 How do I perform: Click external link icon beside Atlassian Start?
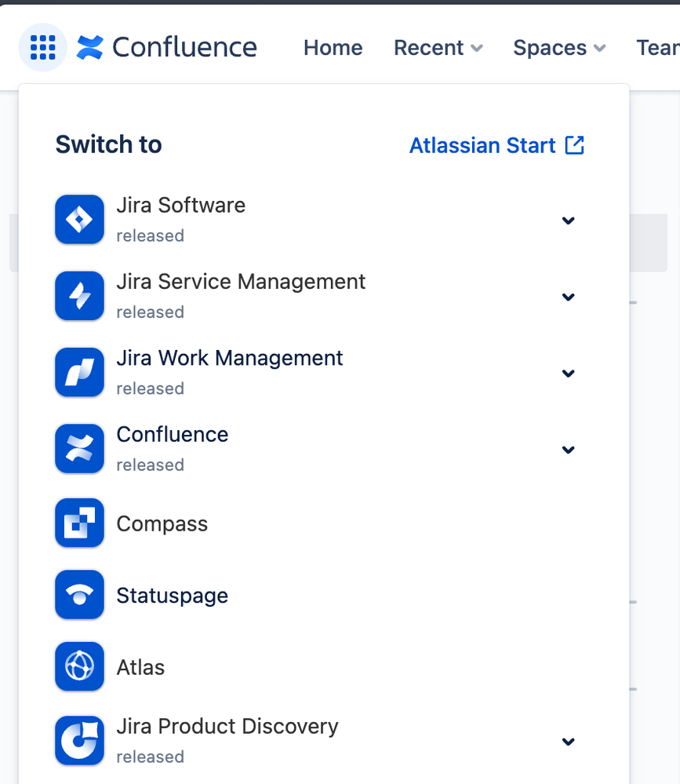click(x=575, y=145)
